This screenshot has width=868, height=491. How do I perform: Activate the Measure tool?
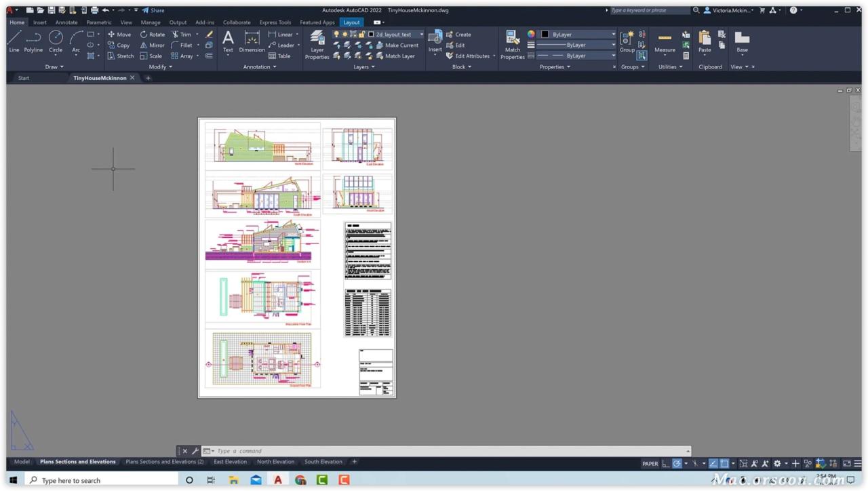tap(665, 45)
